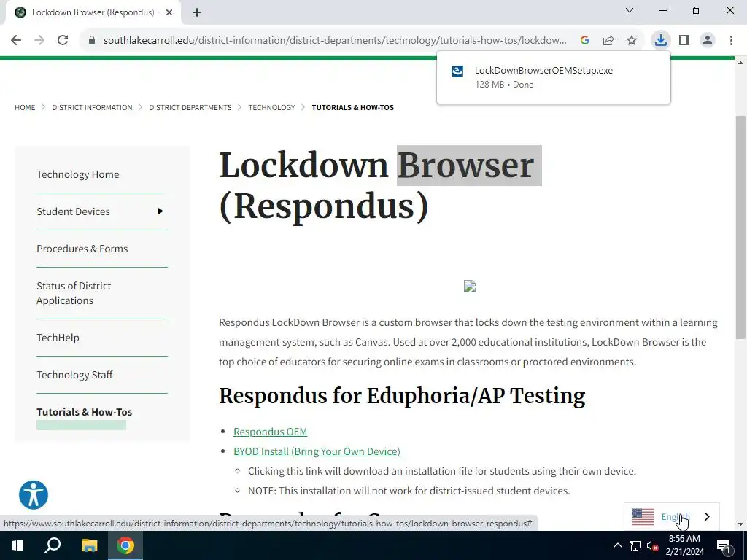Screen dimensions: 747x560
Task: Reload the page with refresh icon
Action: [63, 40]
